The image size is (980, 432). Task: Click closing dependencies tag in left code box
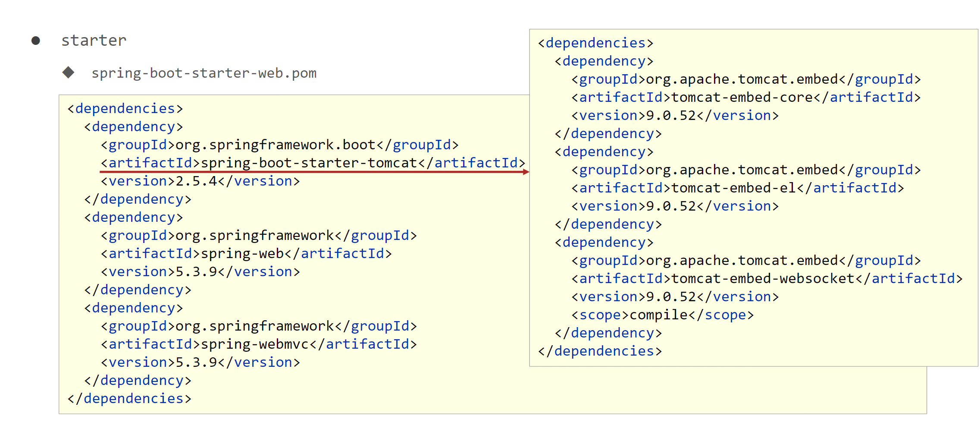129,398
